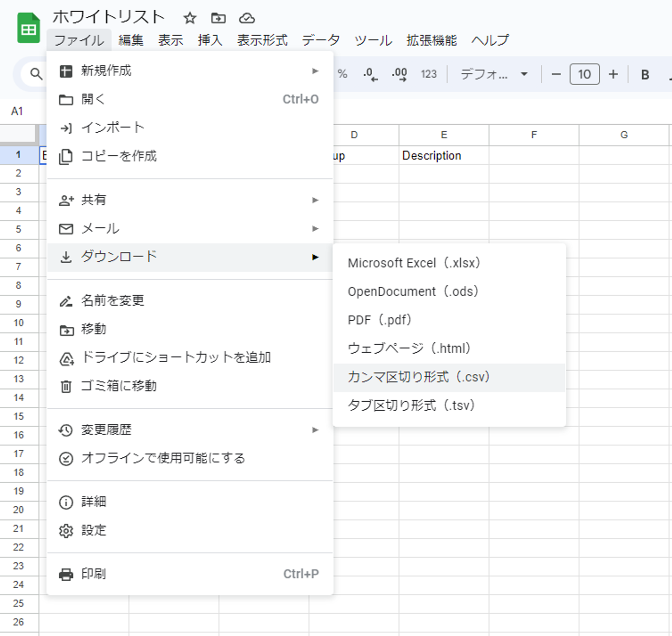Viewport: 672px width, 636px height.
Task: Click the decrease decimal places icon
Action: (370, 74)
